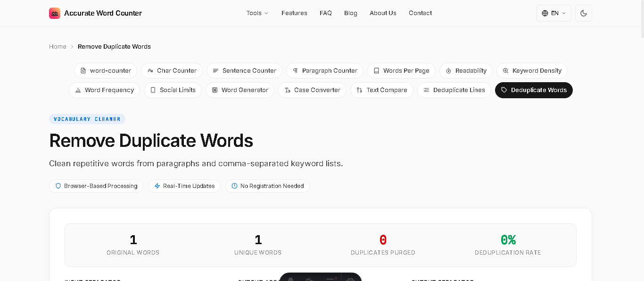Open the Features nav item

click(x=294, y=13)
